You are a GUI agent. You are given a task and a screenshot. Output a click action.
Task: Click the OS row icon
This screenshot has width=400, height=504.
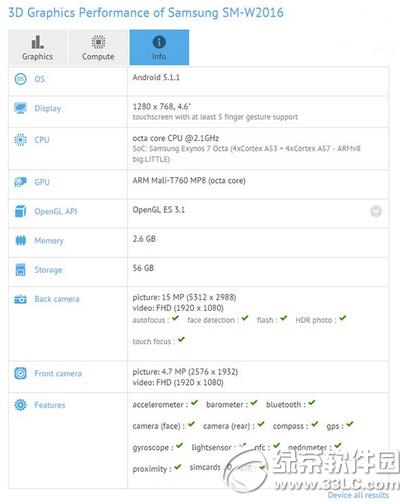click(x=20, y=79)
